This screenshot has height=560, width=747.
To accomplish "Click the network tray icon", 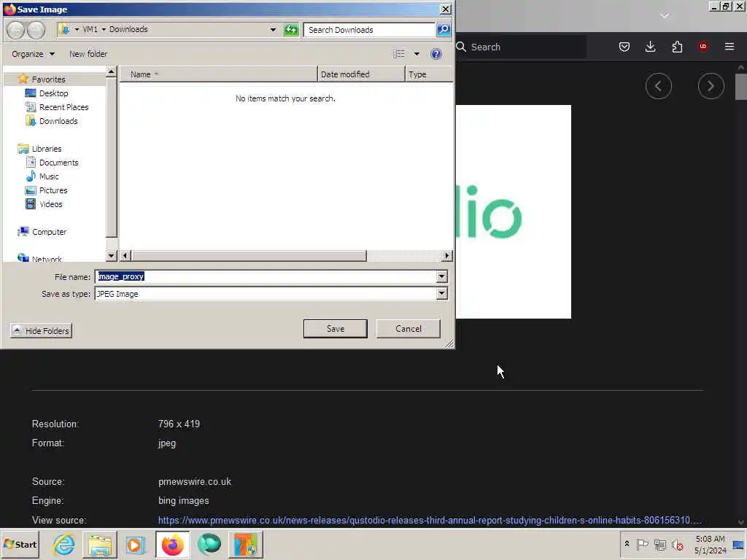I will [659, 544].
